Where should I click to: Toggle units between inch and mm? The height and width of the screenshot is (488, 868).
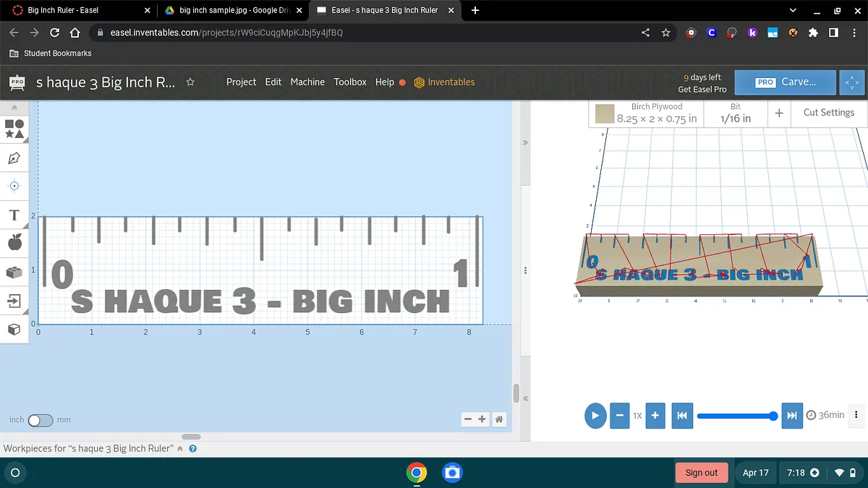[41, 420]
